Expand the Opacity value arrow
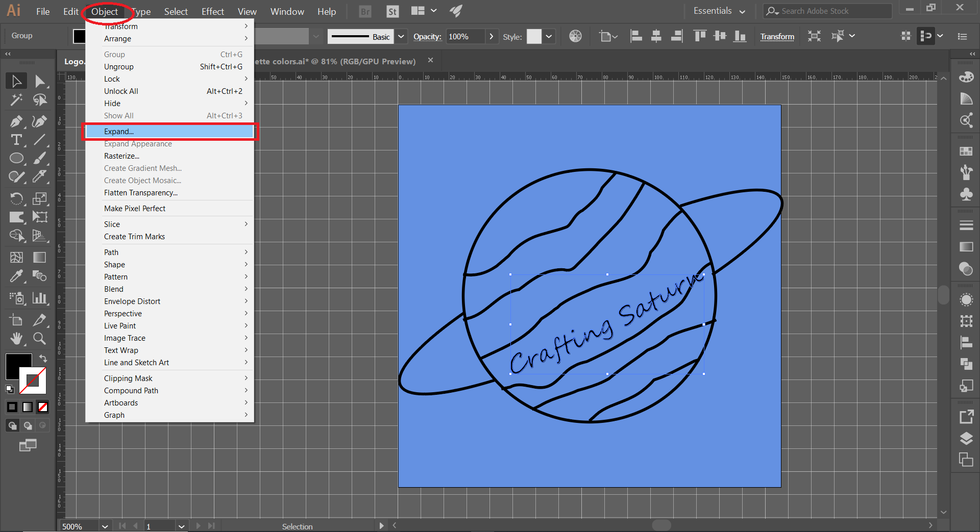The image size is (980, 532). tap(491, 37)
